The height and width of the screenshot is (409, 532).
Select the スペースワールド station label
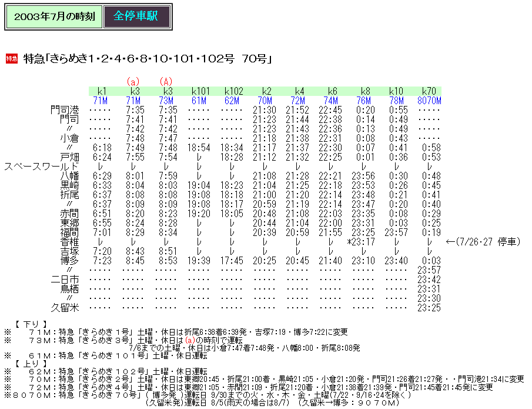click(41, 167)
